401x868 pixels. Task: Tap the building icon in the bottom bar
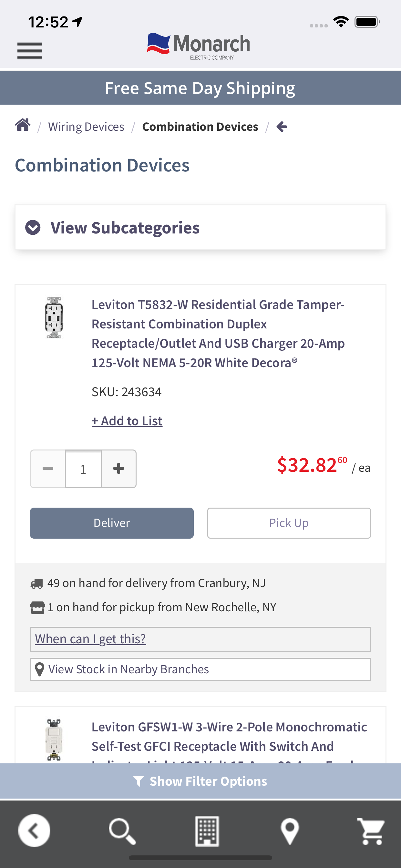click(207, 831)
